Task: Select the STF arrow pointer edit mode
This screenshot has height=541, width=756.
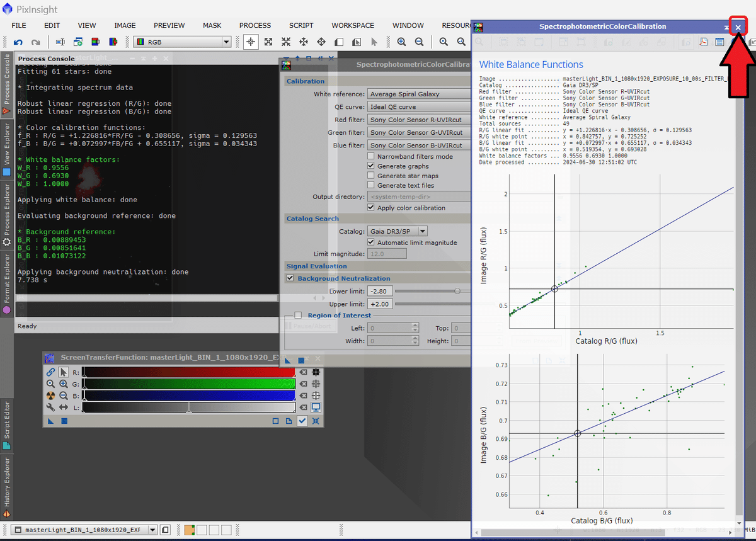Action: point(64,372)
